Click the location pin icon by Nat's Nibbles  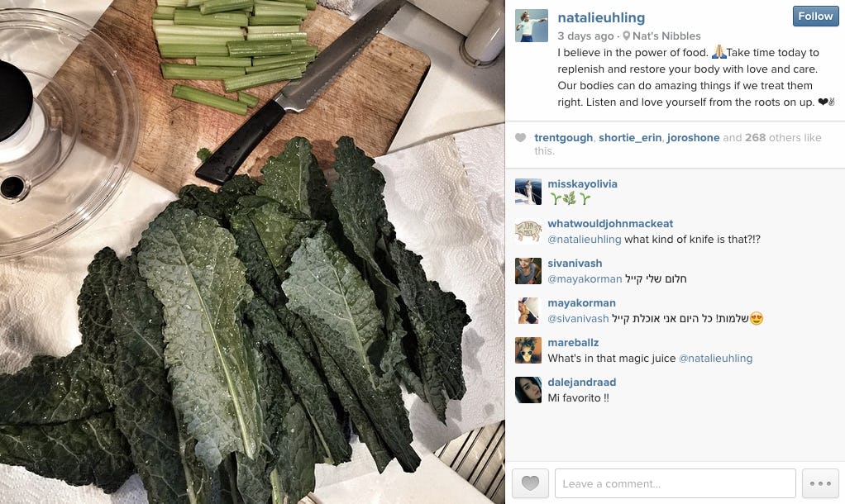point(626,36)
